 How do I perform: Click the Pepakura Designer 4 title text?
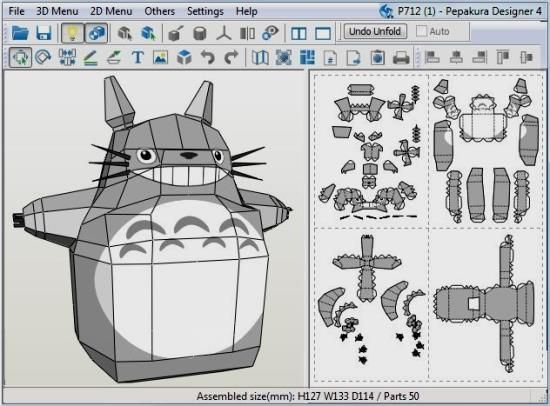(x=494, y=11)
